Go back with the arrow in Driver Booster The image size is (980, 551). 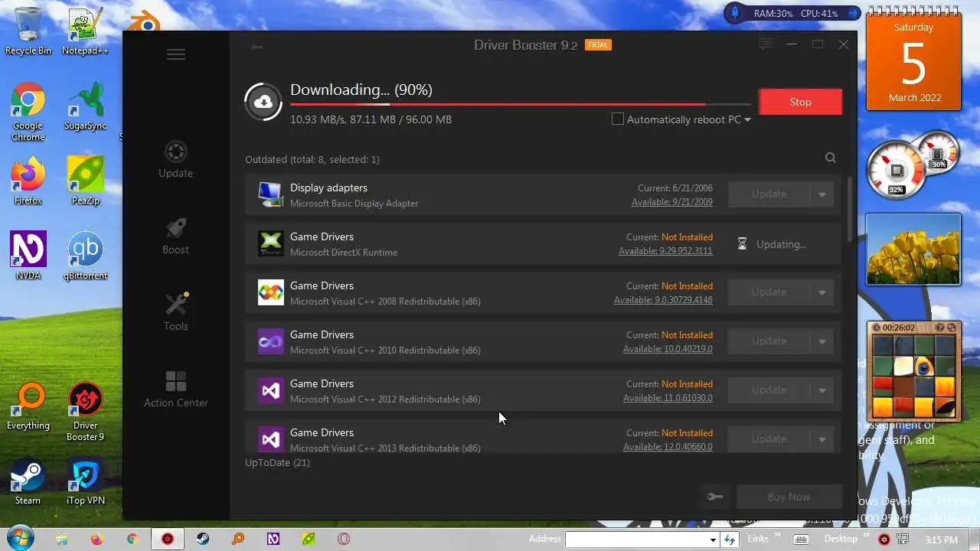[257, 47]
